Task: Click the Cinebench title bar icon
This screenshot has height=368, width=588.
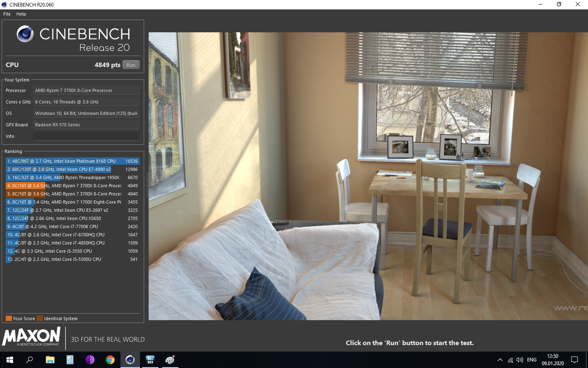Action: 4,4
